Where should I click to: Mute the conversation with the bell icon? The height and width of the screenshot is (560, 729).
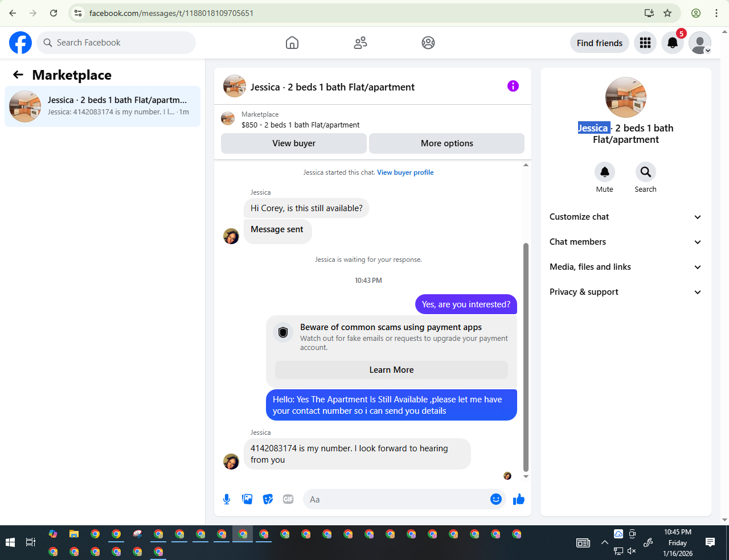605,172
